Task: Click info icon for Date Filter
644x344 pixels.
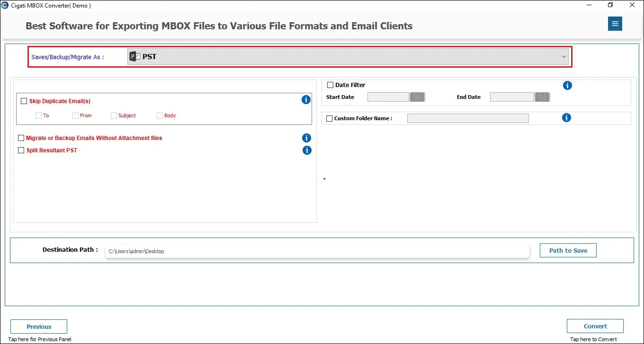Action: pyautogui.click(x=567, y=85)
